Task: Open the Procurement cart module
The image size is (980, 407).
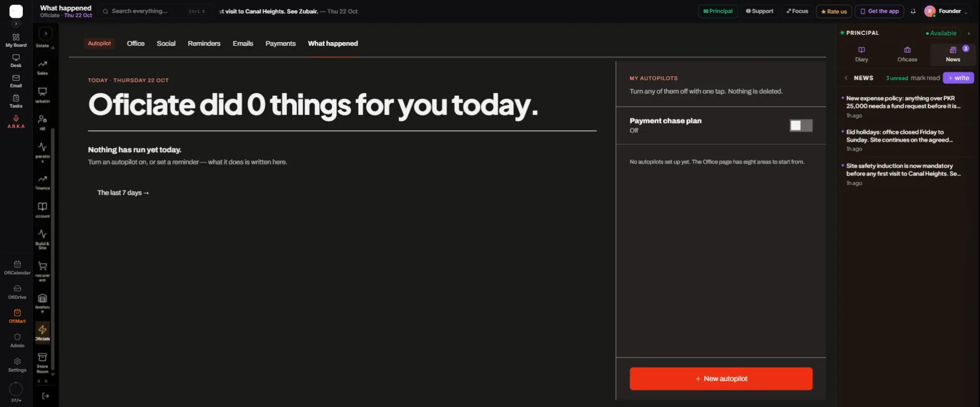Action: click(43, 271)
